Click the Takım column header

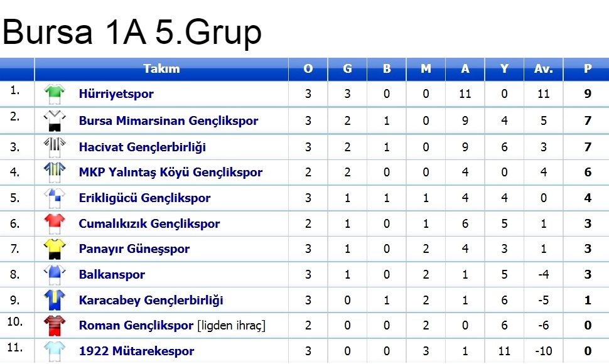161,69
